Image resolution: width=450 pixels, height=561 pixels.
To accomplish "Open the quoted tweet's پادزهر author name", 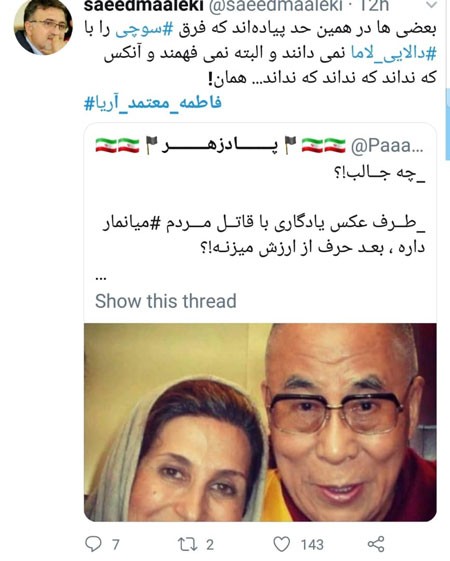I will click(x=219, y=145).
